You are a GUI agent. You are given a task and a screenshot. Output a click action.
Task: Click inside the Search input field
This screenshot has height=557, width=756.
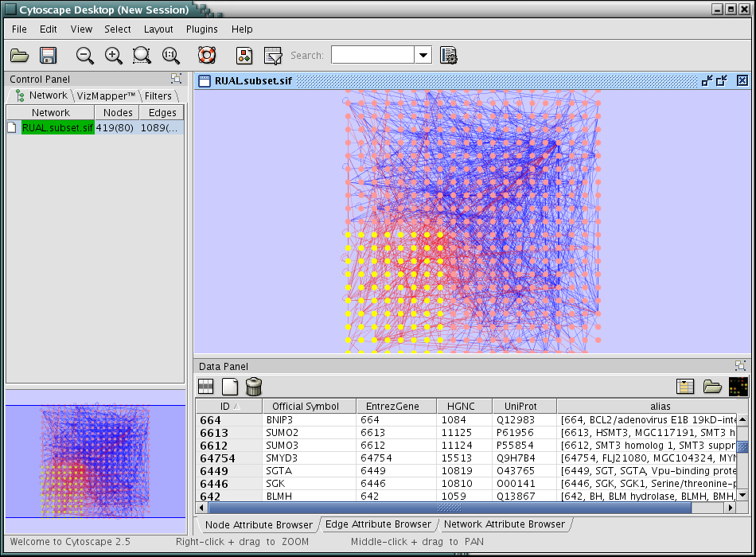[372, 56]
